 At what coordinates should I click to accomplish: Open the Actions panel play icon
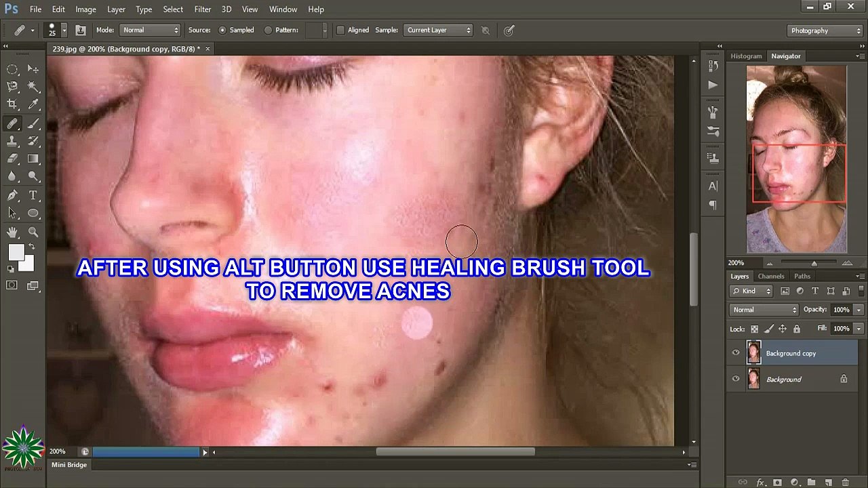coord(713,85)
